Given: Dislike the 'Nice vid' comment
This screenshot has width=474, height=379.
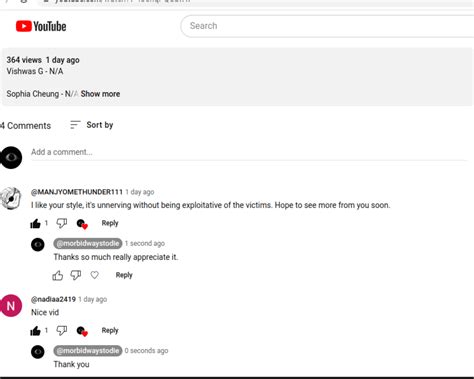Looking at the screenshot, I should click(61, 330).
